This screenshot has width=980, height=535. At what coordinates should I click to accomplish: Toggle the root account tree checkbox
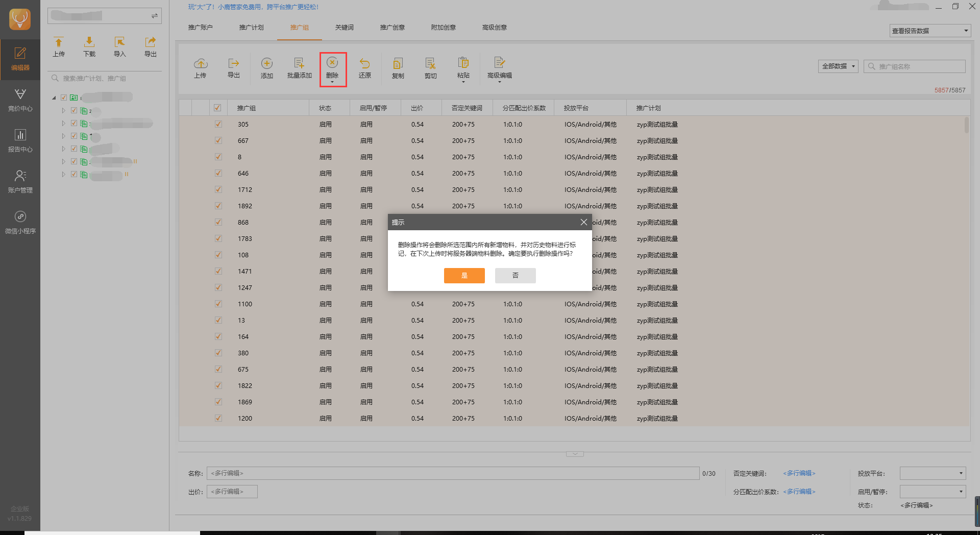click(x=64, y=98)
